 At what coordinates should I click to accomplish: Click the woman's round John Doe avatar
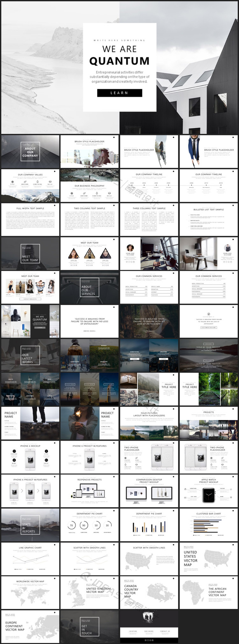[x=130, y=248]
